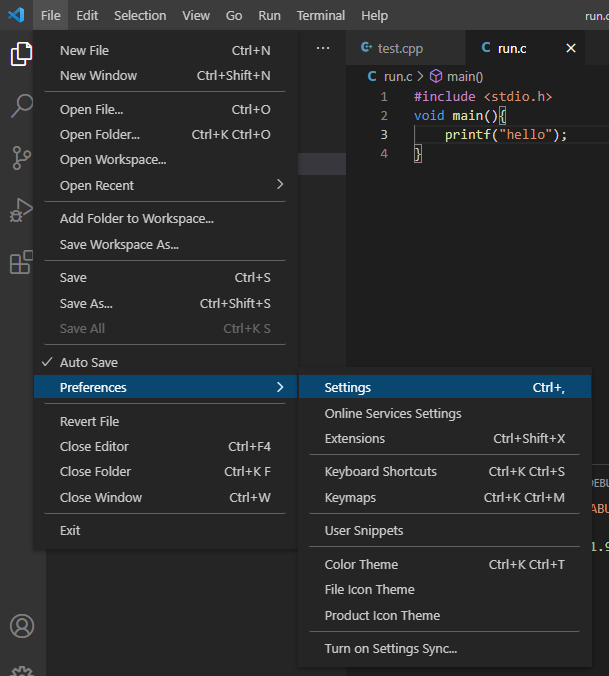Switch to the run.c tab
Screen dimensions: 609x676
(x=525, y=48)
